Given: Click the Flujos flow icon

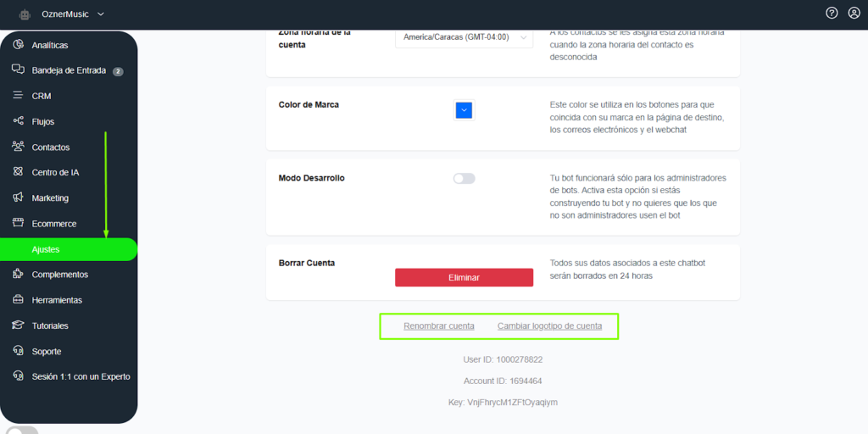Looking at the screenshot, I should [x=18, y=121].
